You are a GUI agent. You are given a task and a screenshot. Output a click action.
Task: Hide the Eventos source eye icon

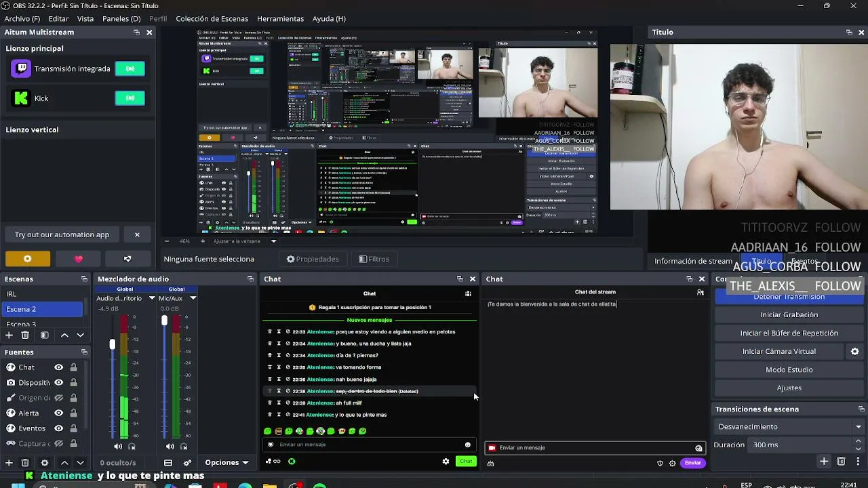coord(59,428)
